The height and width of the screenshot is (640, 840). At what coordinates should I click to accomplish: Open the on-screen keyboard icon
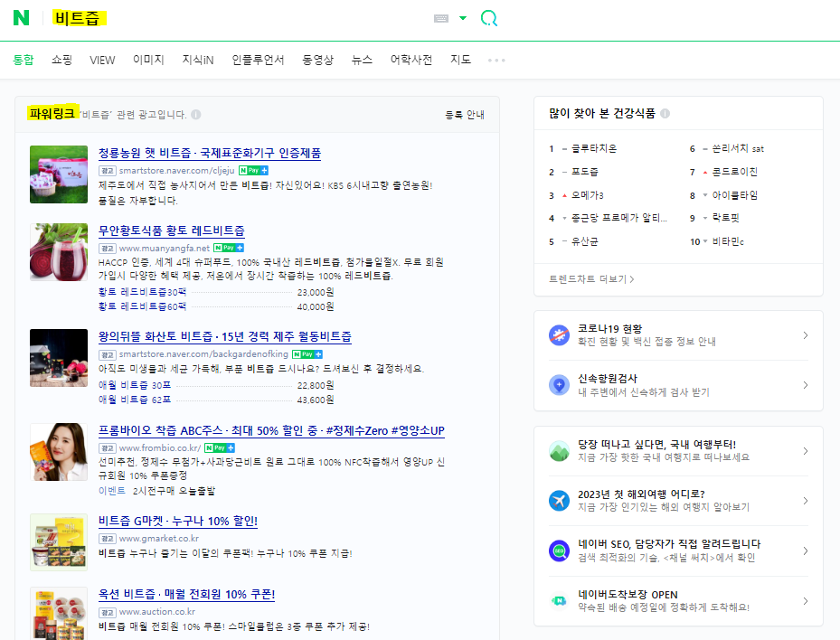point(441,18)
